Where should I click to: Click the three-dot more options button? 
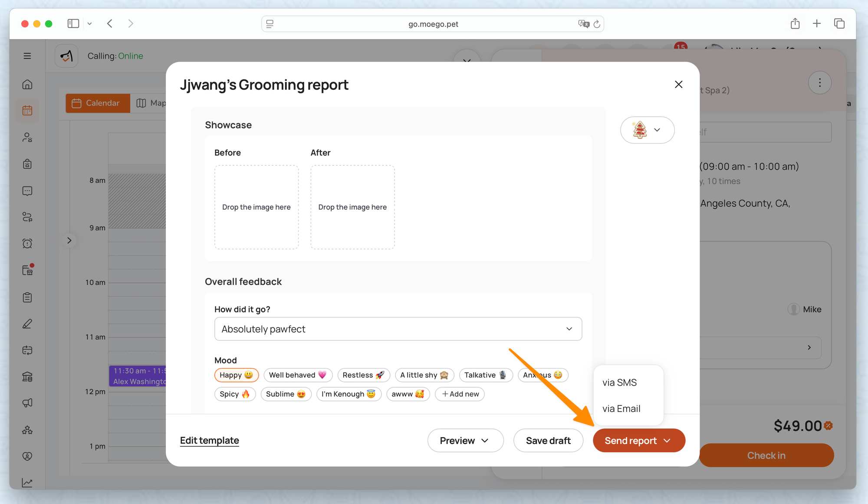[x=819, y=83]
